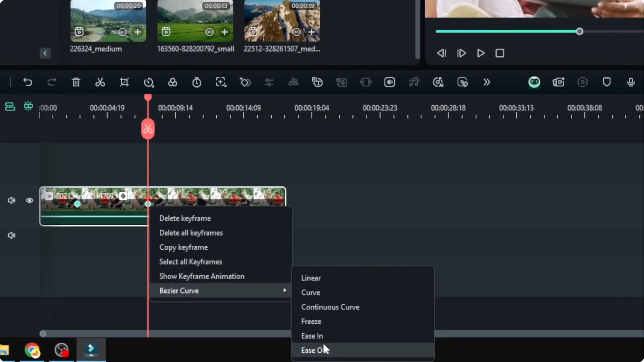This screenshot has width=644, height=362.
Task: Open the Crop tool
Action: coord(124,82)
